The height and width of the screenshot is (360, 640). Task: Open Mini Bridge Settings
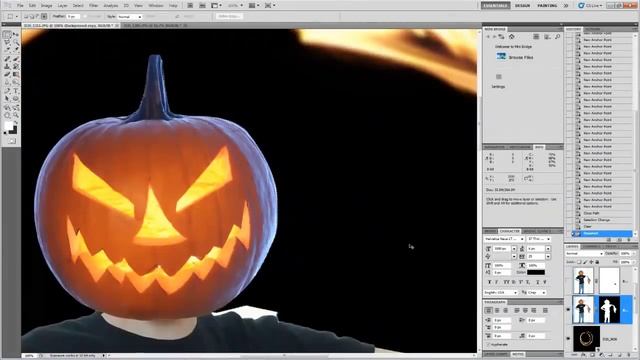(498, 87)
